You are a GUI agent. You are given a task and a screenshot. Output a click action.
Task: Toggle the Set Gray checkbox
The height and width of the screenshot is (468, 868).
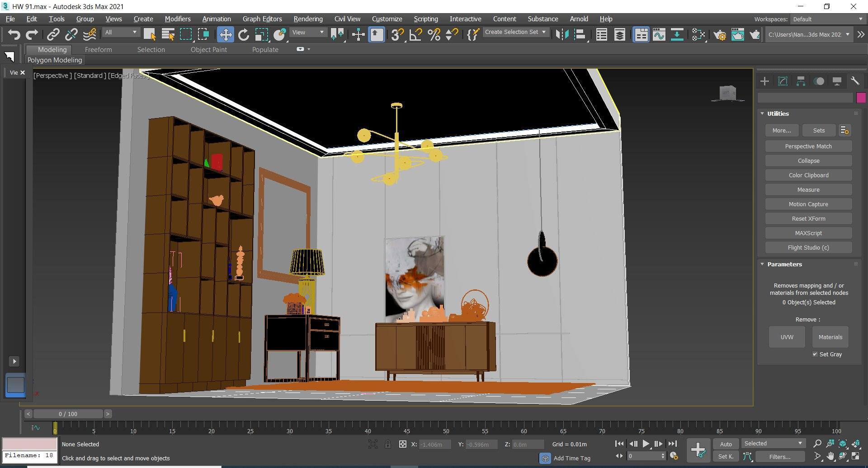coord(815,354)
